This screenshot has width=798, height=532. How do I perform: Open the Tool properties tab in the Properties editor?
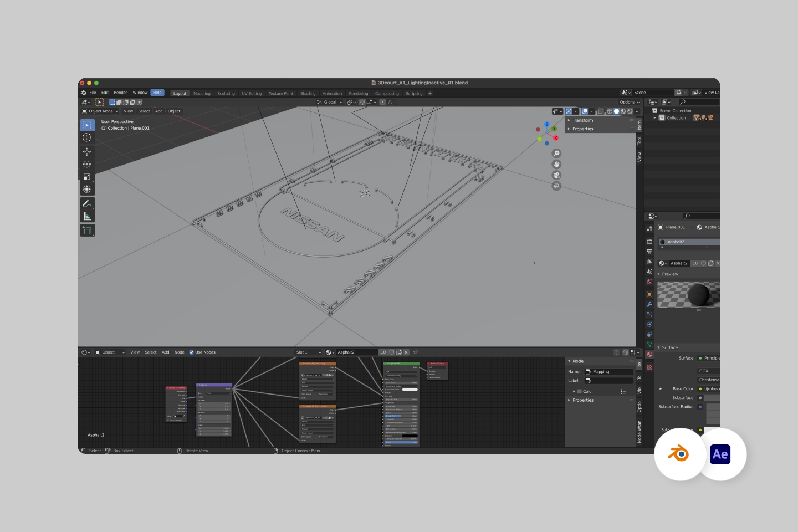point(649,228)
